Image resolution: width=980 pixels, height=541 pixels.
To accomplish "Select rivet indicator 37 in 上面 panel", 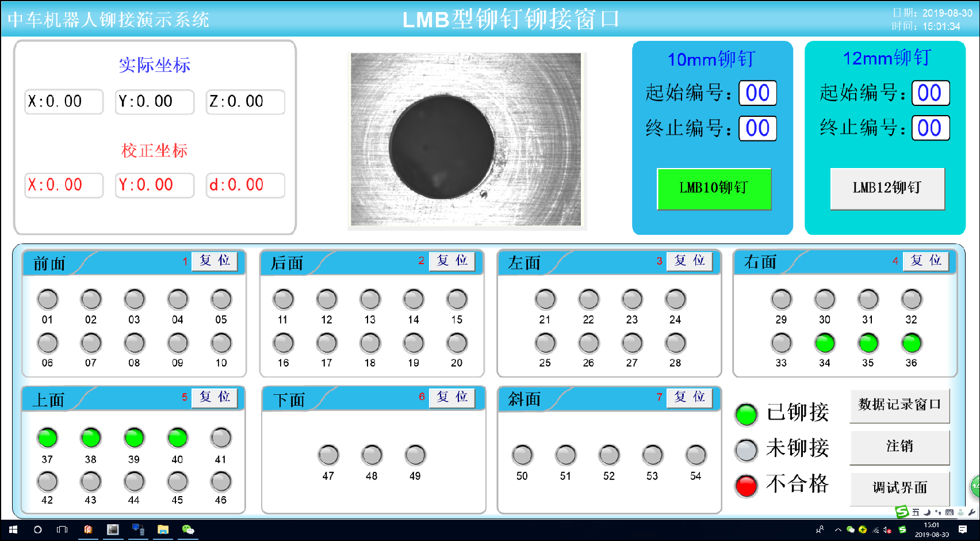I will [x=48, y=438].
